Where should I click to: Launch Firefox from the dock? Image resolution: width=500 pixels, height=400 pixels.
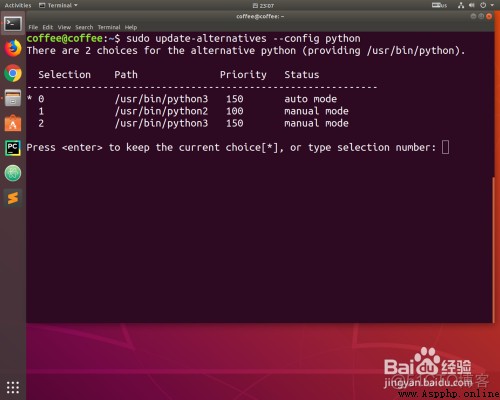pyautogui.click(x=13, y=49)
